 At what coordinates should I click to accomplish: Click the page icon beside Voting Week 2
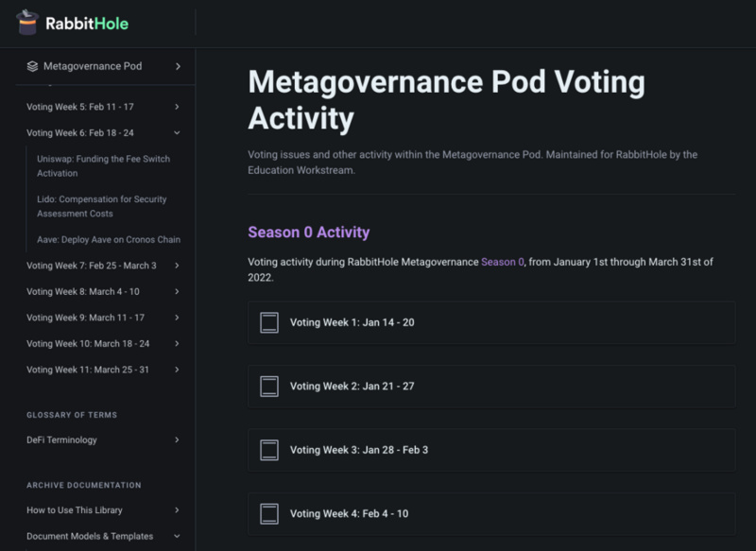click(269, 386)
